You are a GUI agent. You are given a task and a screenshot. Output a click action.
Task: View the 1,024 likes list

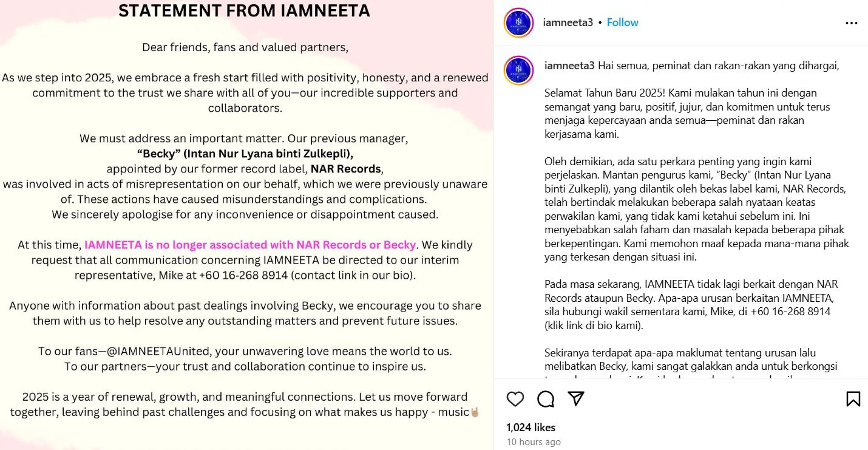coord(531,428)
